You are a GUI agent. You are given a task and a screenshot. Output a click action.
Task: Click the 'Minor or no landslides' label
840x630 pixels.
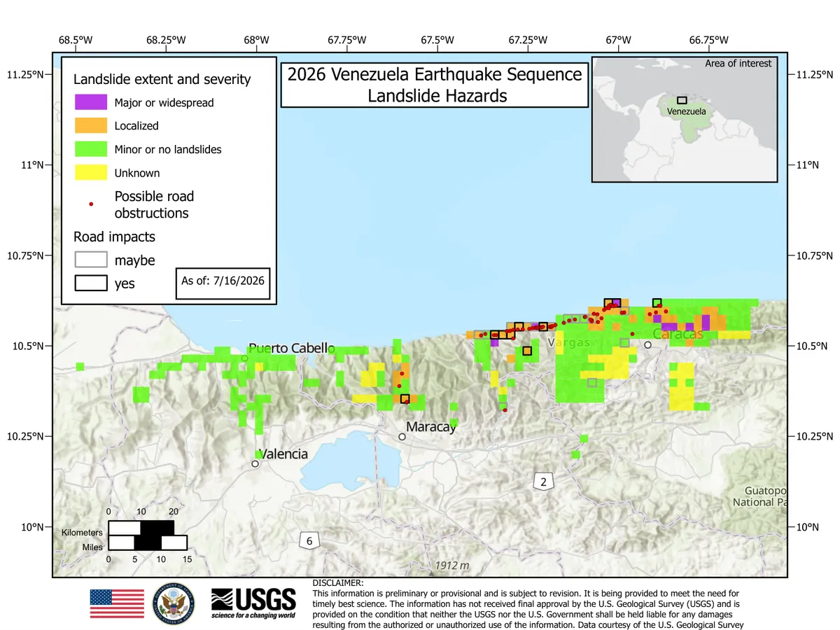click(168, 149)
